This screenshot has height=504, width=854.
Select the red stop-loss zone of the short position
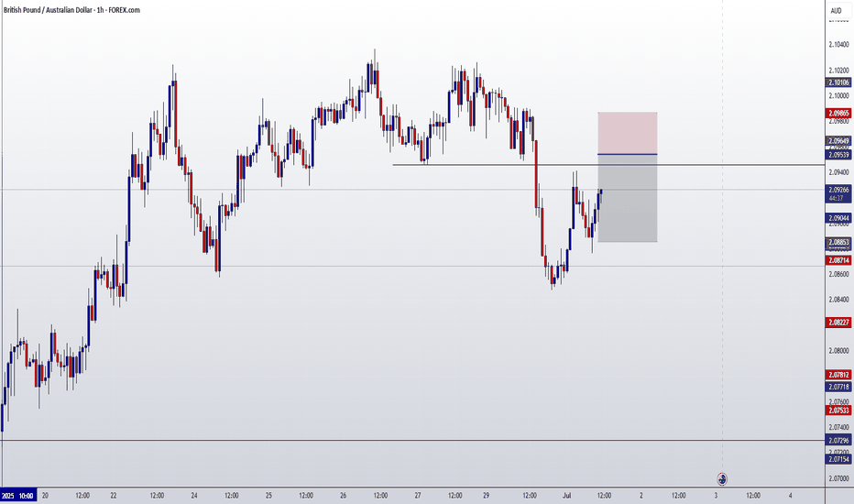pos(628,133)
